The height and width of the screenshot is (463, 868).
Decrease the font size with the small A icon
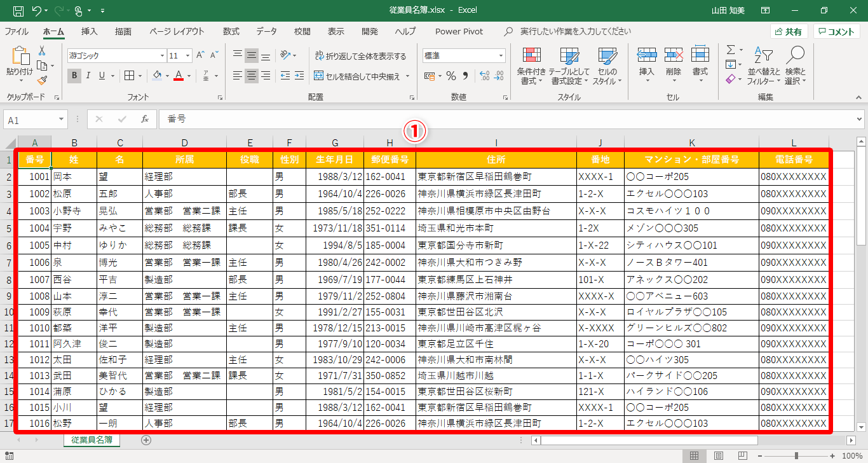click(x=215, y=55)
